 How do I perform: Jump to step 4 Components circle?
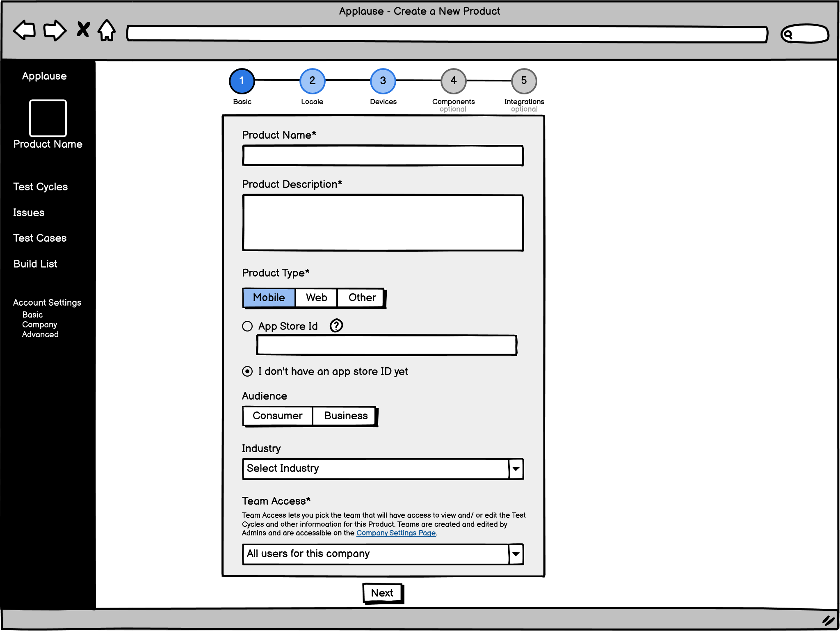pyautogui.click(x=453, y=81)
